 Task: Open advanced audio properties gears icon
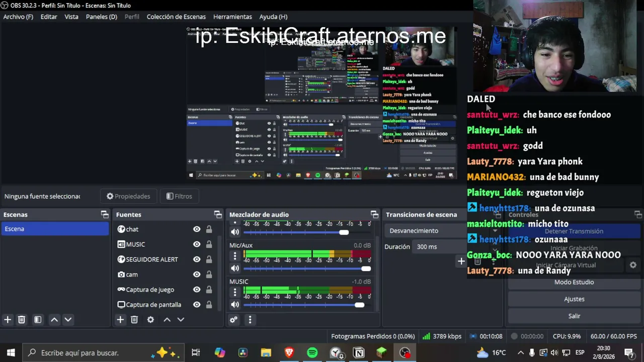(x=233, y=320)
